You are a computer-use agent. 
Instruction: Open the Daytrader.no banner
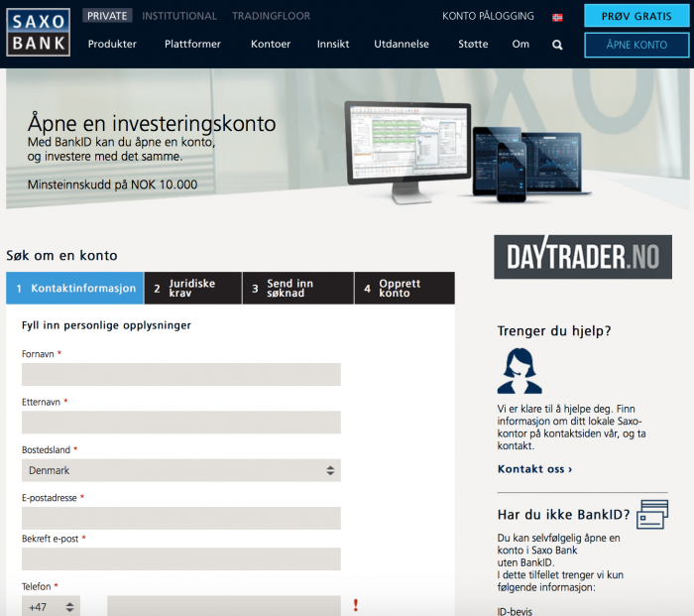coord(583,257)
